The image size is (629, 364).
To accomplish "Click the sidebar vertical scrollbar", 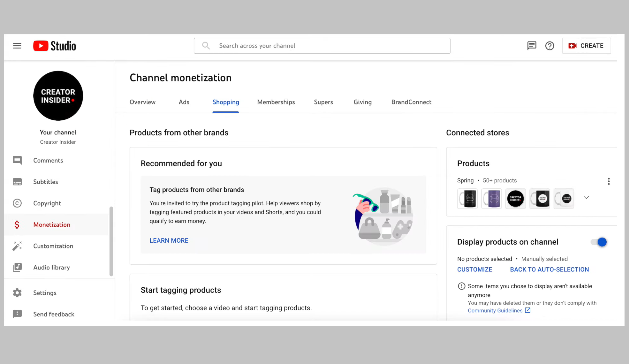I will [x=111, y=241].
